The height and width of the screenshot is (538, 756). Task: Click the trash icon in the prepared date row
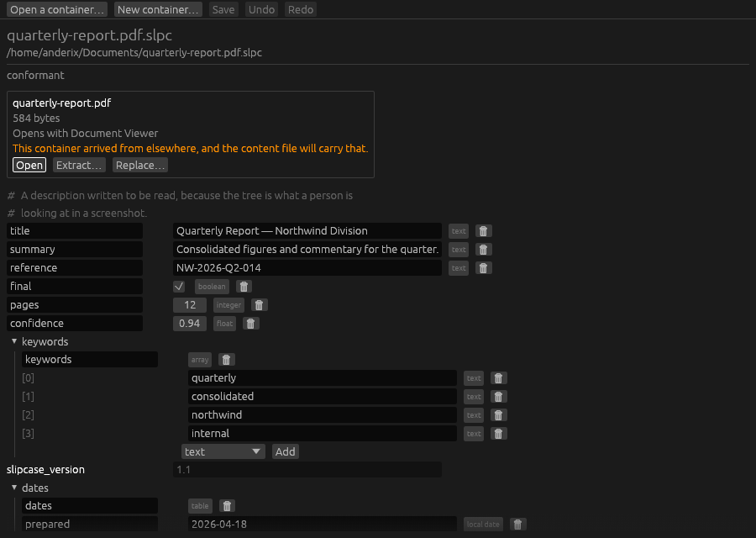pyautogui.click(x=517, y=525)
